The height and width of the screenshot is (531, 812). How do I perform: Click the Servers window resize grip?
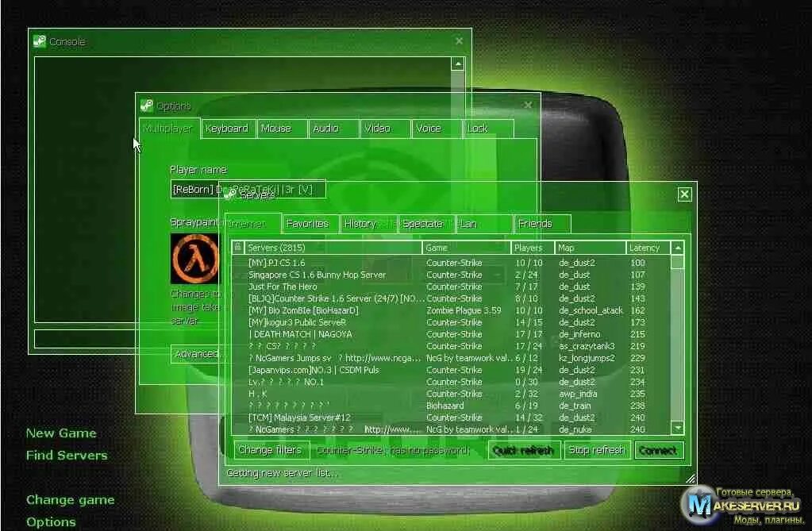pyautogui.click(x=691, y=479)
